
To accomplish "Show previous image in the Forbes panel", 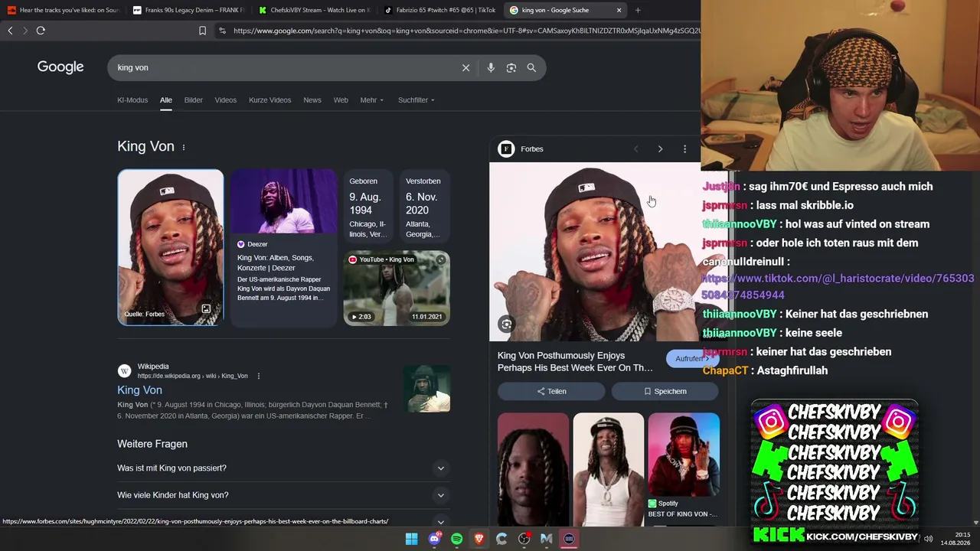I will [x=635, y=149].
